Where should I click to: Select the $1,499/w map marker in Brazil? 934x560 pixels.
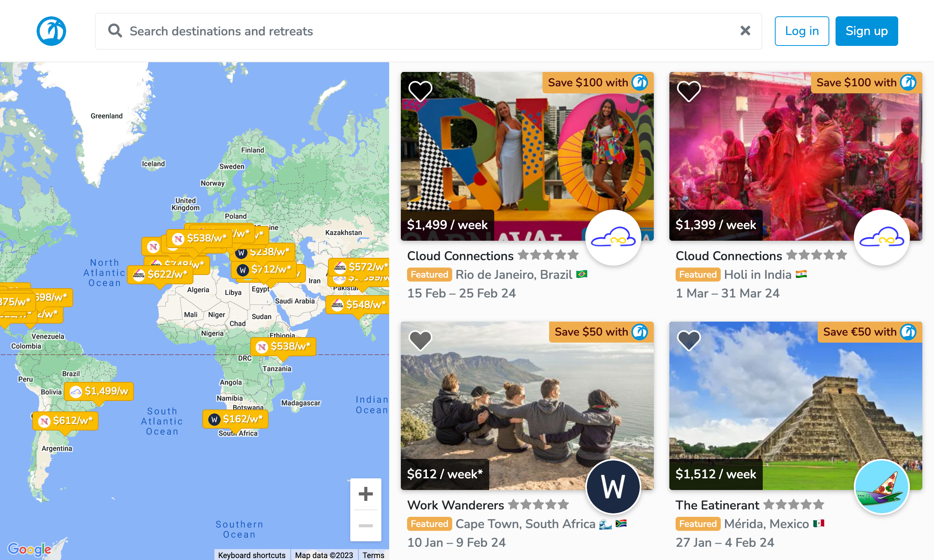[99, 391]
